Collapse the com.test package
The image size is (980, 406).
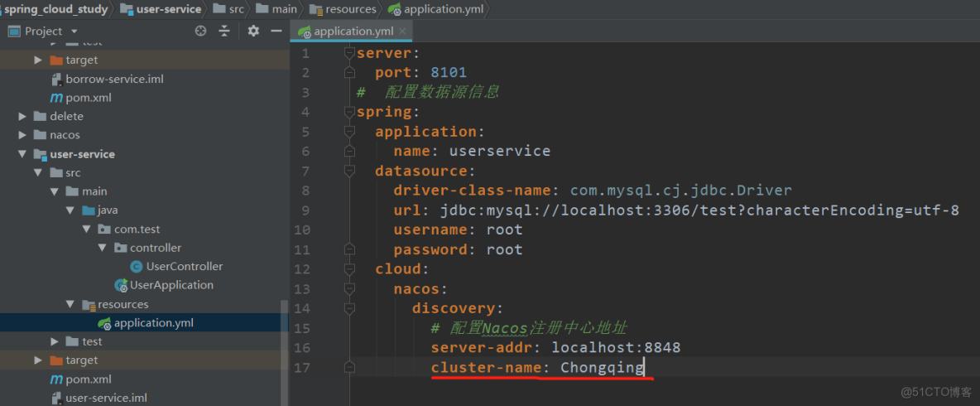[86, 229]
